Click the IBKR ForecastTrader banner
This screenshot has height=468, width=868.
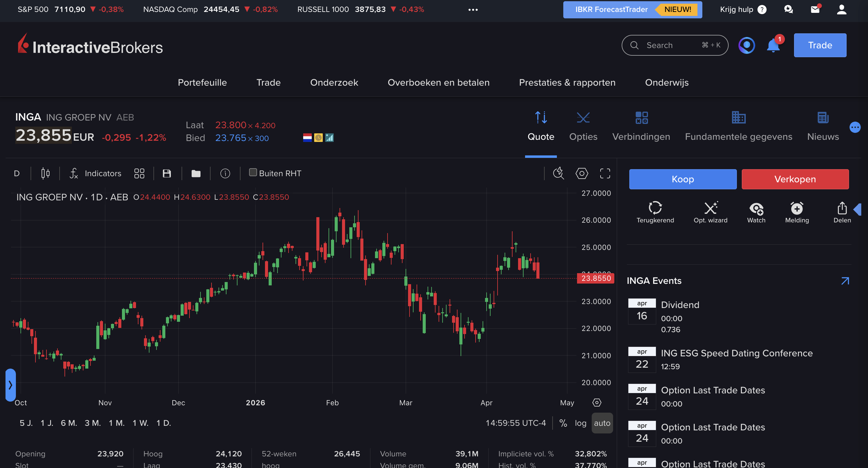(x=632, y=9)
